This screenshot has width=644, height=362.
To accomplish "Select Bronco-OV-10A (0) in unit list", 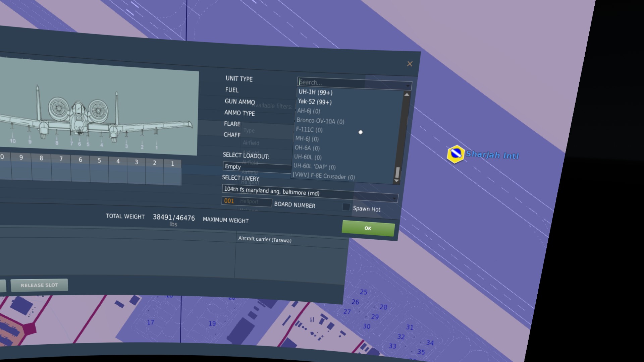I will (x=320, y=121).
